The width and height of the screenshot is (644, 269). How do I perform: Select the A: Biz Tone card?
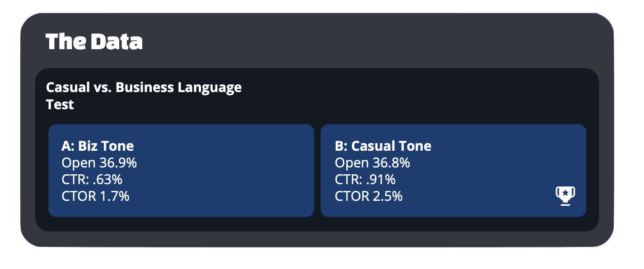click(181, 171)
